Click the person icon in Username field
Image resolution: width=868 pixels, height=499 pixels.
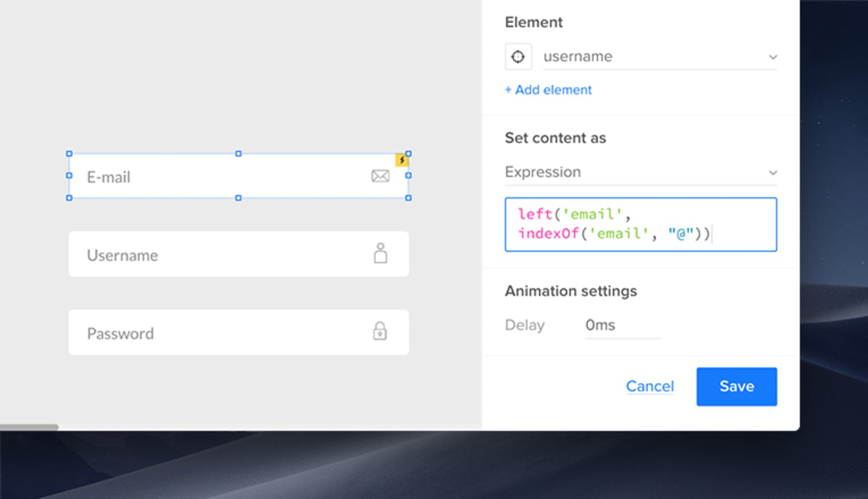(380, 253)
